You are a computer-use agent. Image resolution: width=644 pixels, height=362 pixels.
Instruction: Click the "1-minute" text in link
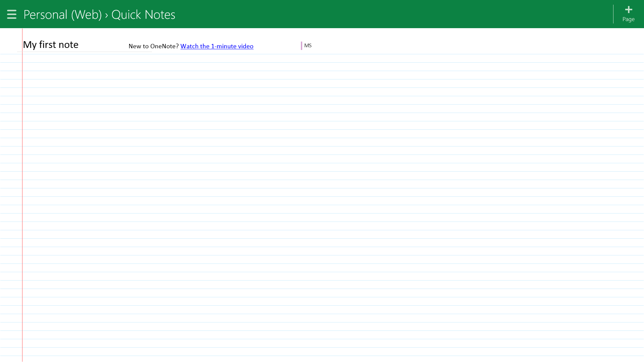[223, 46]
